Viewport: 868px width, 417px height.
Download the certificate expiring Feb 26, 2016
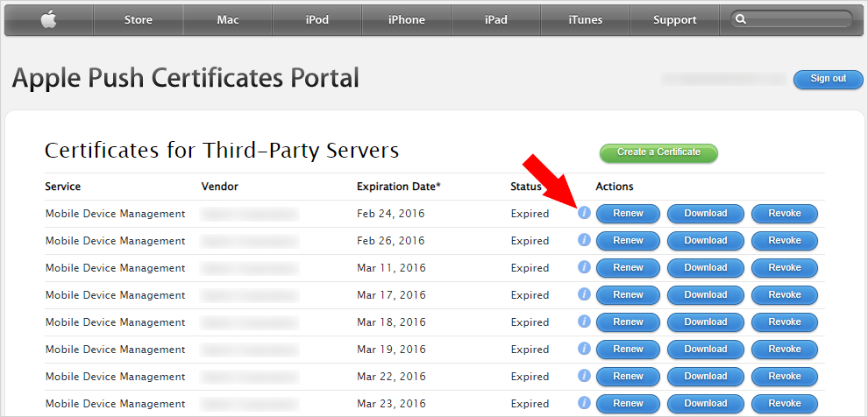coord(706,241)
